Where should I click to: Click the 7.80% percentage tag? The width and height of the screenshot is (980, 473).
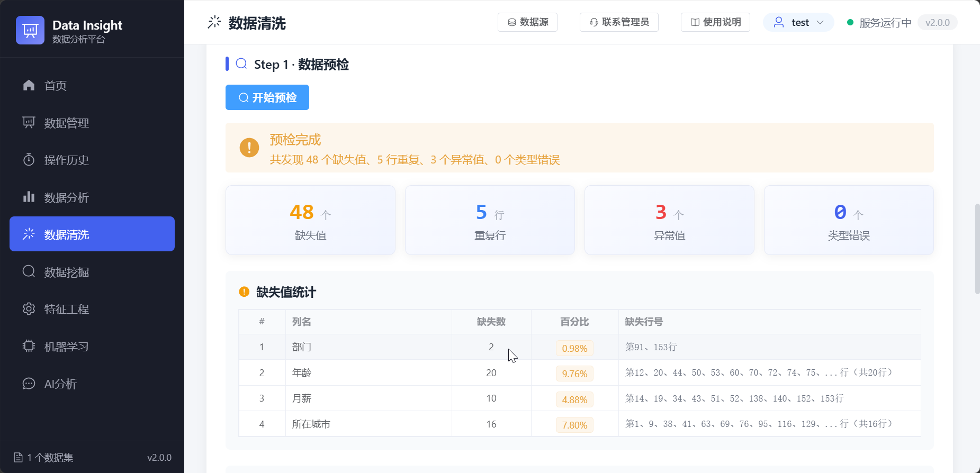point(574,425)
